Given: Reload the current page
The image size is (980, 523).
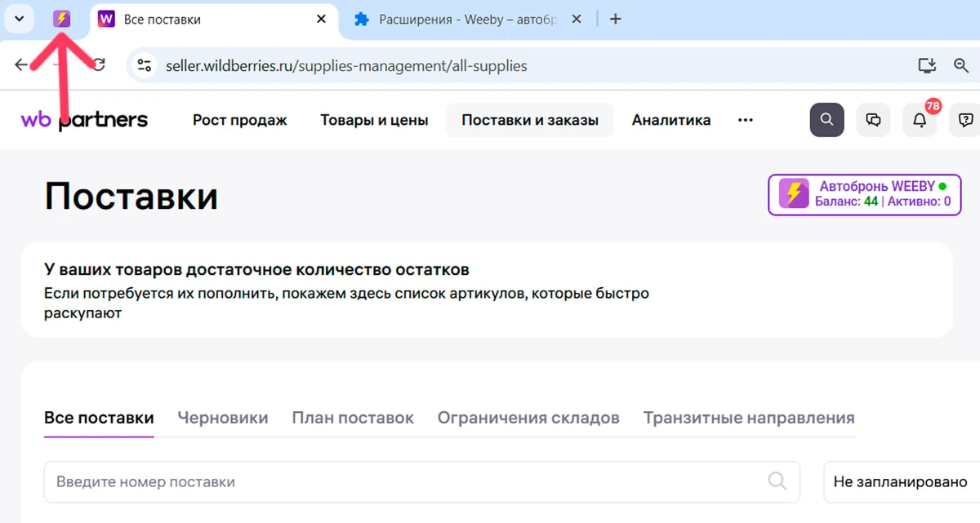Looking at the screenshot, I should (x=98, y=65).
